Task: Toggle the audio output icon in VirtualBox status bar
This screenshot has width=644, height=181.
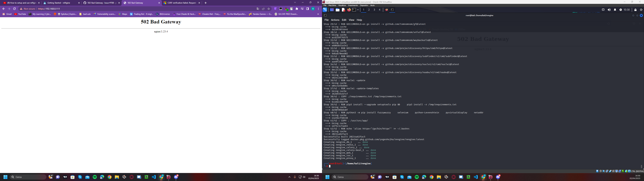Action: tap(604, 171)
